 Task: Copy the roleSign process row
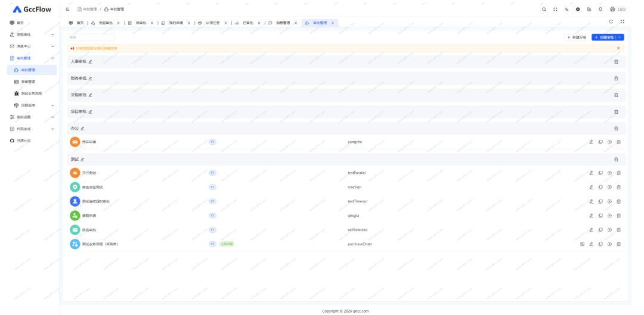click(600, 187)
